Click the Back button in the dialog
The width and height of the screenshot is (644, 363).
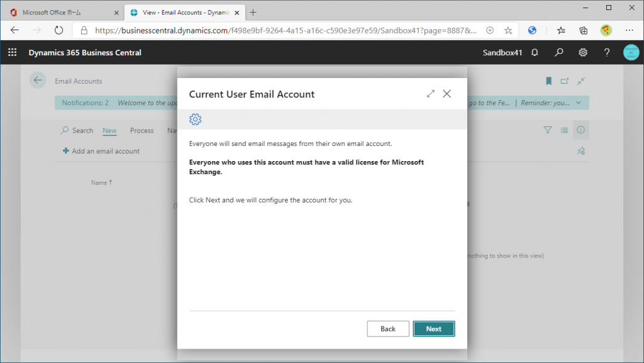(x=388, y=328)
